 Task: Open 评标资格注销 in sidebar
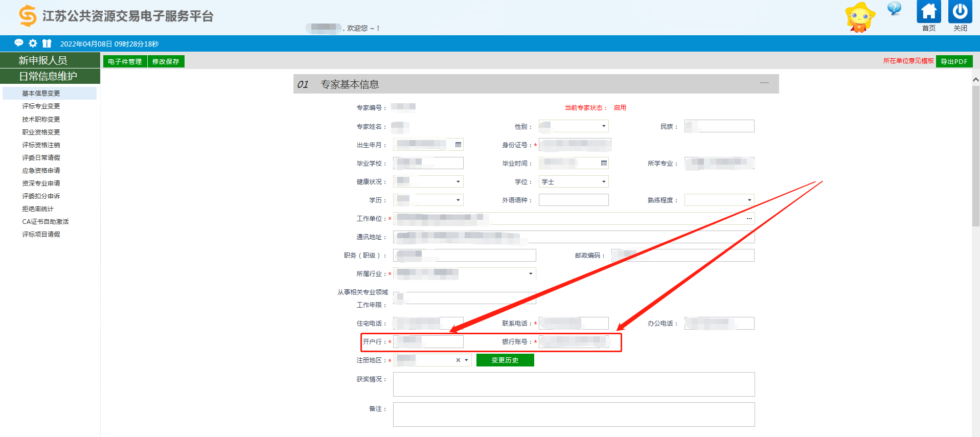pos(41,145)
